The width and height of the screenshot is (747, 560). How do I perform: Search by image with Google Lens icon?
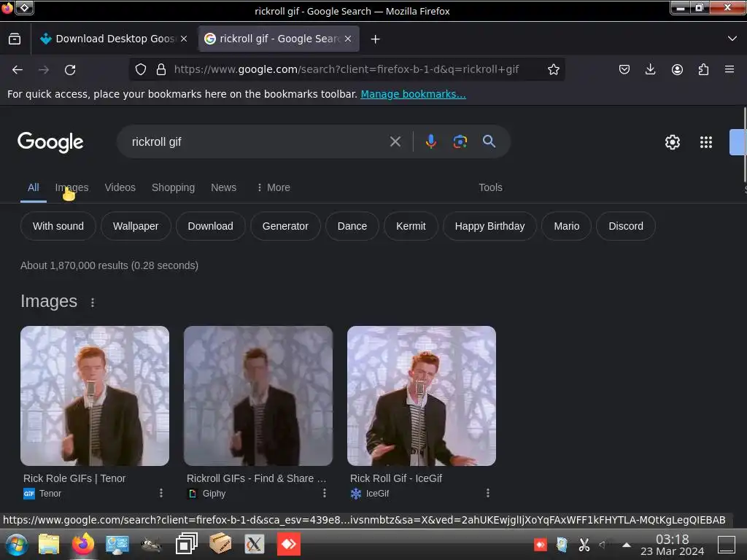click(x=460, y=141)
